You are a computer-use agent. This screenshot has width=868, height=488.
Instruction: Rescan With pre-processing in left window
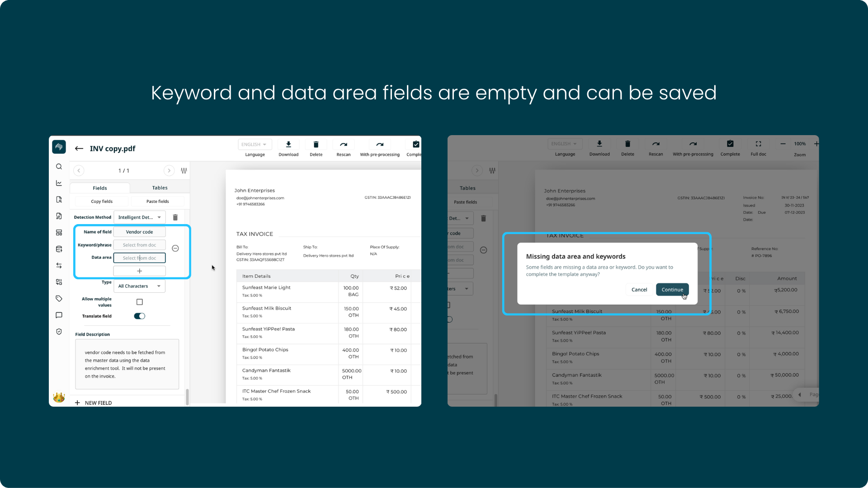(380, 145)
